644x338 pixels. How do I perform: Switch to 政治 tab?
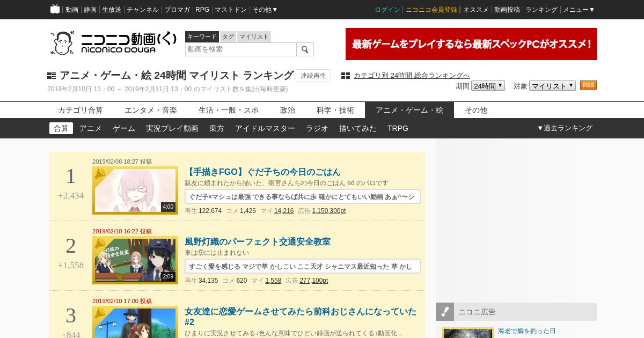tap(288, 110)
